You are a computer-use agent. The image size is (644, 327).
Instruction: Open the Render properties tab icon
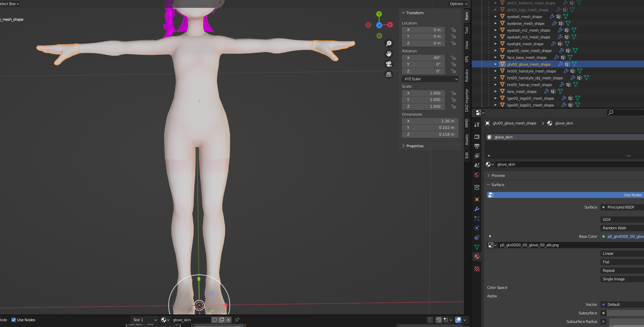(477, 136)
